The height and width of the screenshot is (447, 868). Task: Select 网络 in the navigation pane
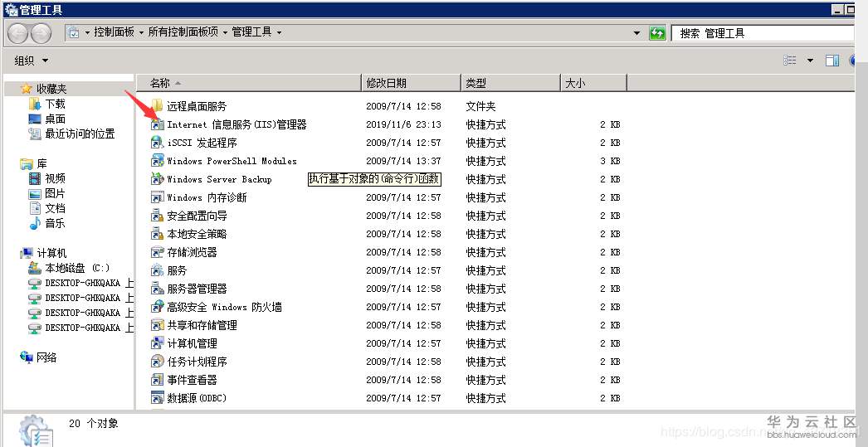[x=46, y=357]
